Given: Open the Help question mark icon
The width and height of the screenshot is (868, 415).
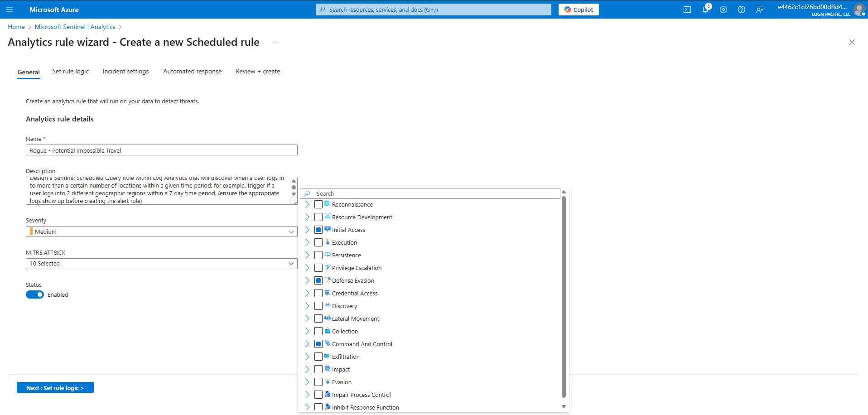Looking at the screenshot, I should 742,10.
